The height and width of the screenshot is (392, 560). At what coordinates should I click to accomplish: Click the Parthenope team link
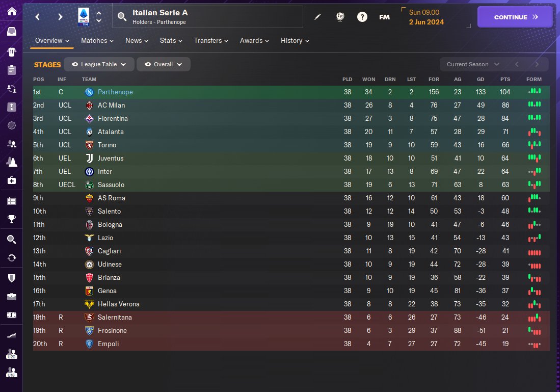tap(115, 92)
